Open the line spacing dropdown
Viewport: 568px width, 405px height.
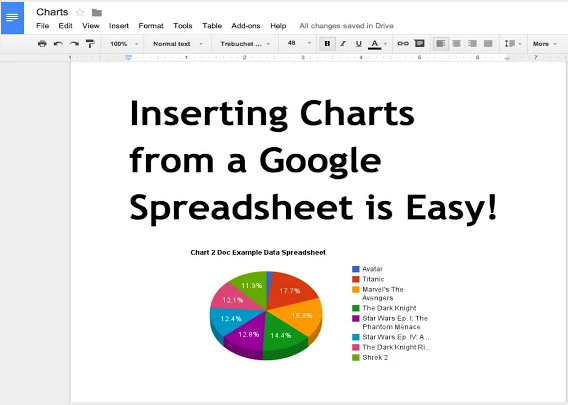tap(513, 44)
